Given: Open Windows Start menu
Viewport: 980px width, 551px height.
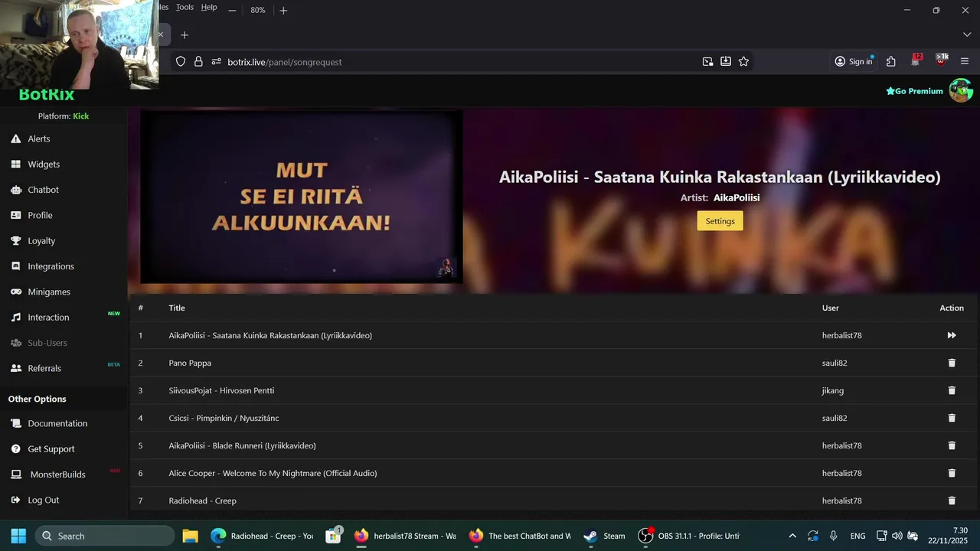Looking at the screenshot, I should point(18,536).
